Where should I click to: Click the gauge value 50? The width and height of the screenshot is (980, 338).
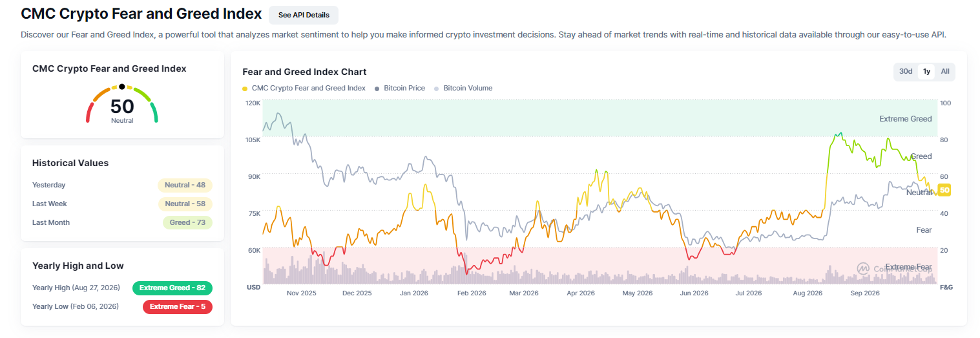tap(122, 106)
